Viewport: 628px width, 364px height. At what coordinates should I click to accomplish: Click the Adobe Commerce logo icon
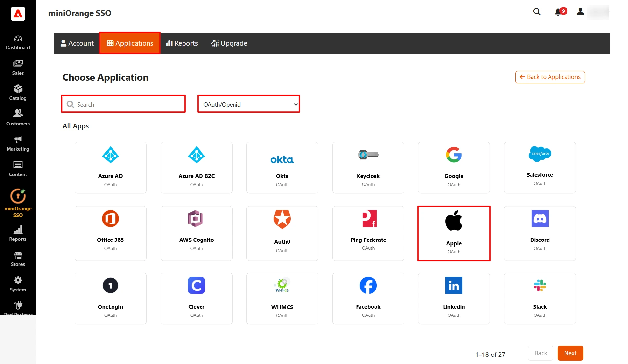coord(18,14)
